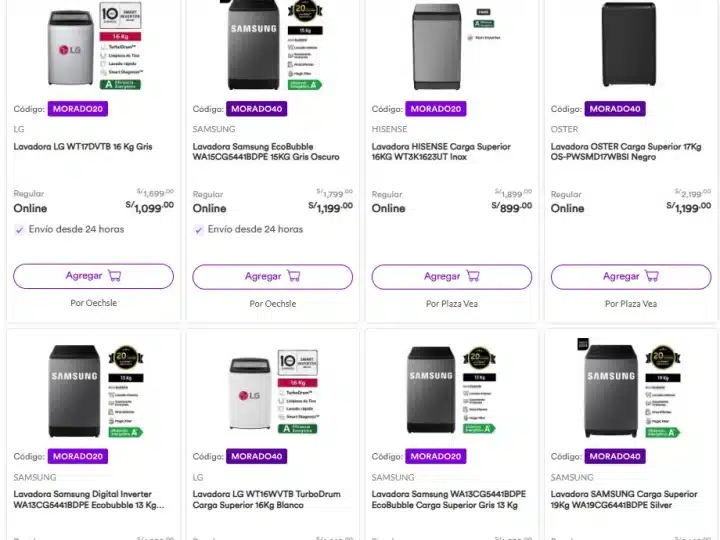Viewport: 720px width, 540px height.
Task: Select the MORADO40 code badge on the OSTER washer
Action: 615,109
